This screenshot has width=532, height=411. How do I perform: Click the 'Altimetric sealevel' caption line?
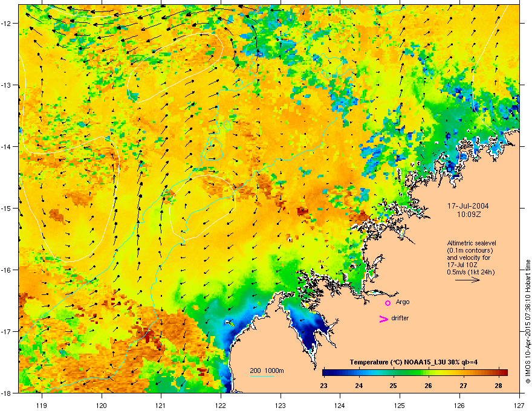472,243
